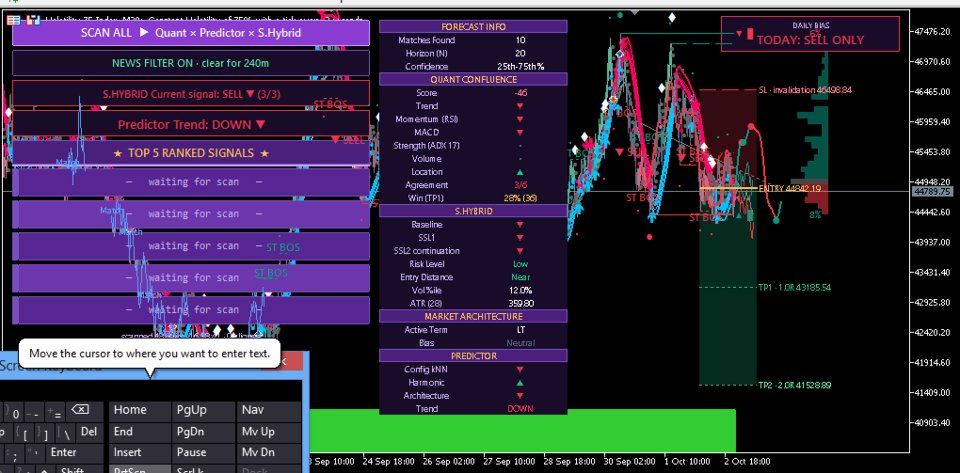Click the Del key on on-screen keyboard
The width and height of the screenshot is (960, 473).
tap(89, 432)
